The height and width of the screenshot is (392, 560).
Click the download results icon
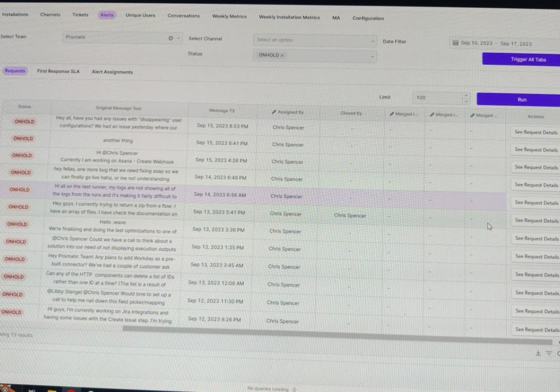[538, 353]
